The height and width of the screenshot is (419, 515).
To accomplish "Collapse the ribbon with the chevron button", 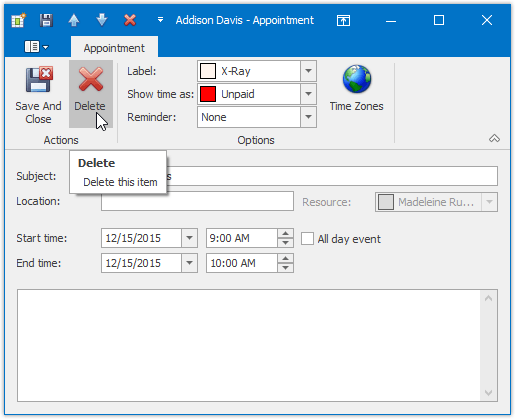I will coord(494,138).
